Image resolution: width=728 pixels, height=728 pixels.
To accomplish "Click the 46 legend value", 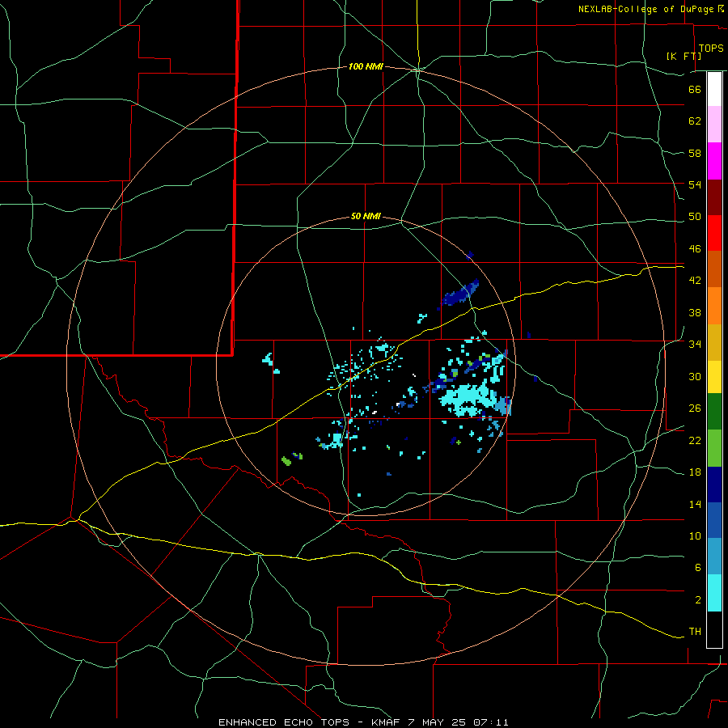I will (695, 249).
